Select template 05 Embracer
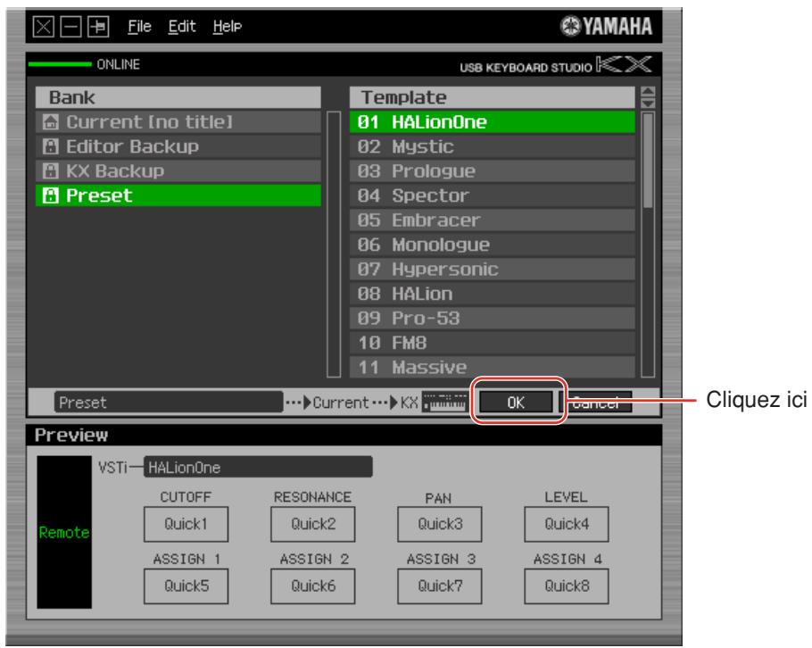The image size is (812, 648). (x=493, y=220)
